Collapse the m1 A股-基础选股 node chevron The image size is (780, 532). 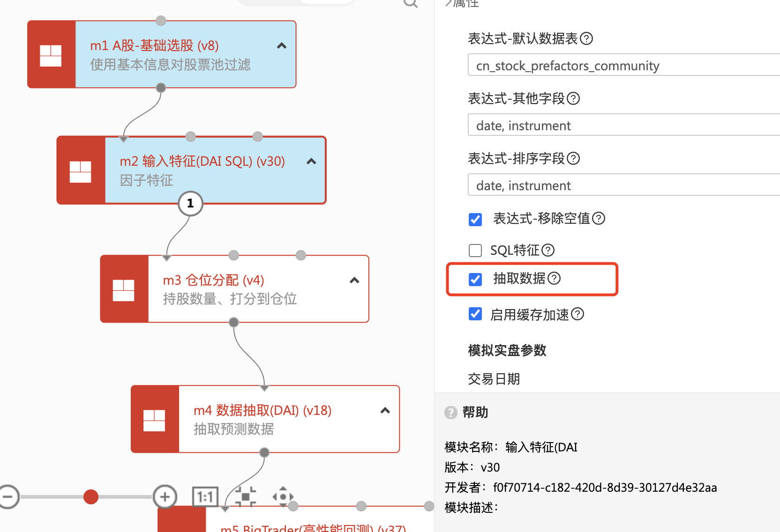coord(282,46)
